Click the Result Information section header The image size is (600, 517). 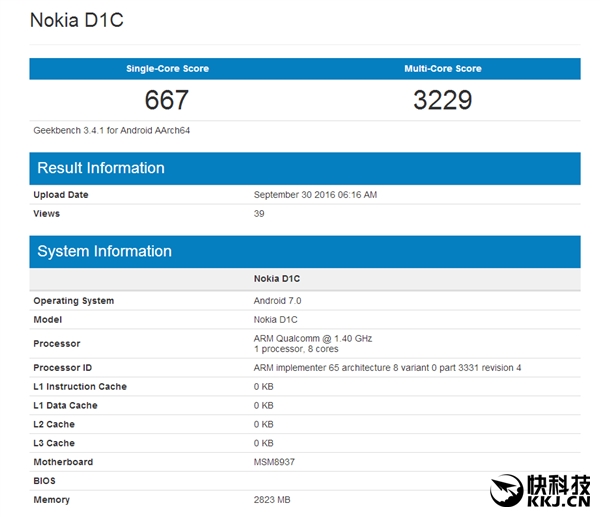pyautogui.click(x=101, y=167)
